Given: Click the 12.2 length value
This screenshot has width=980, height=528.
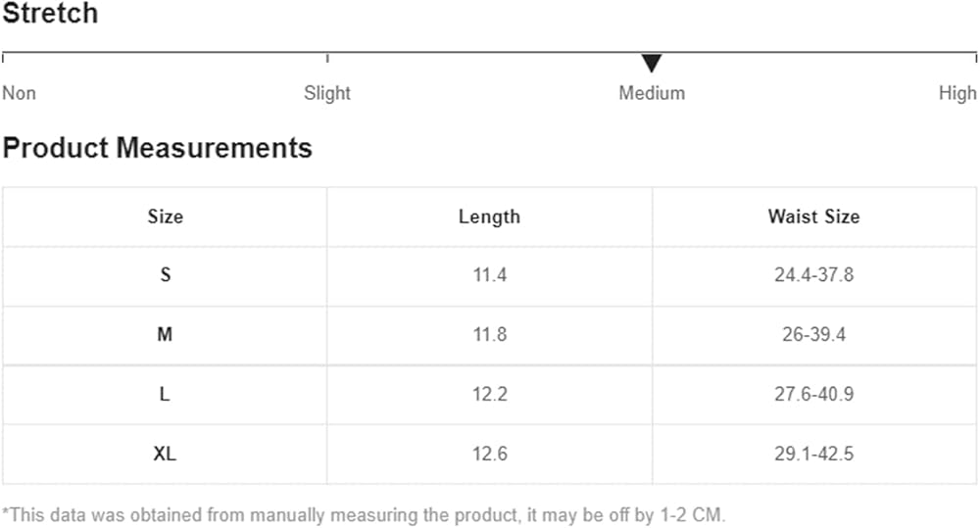Looking at the screenshot, I should tap(489, 395).
